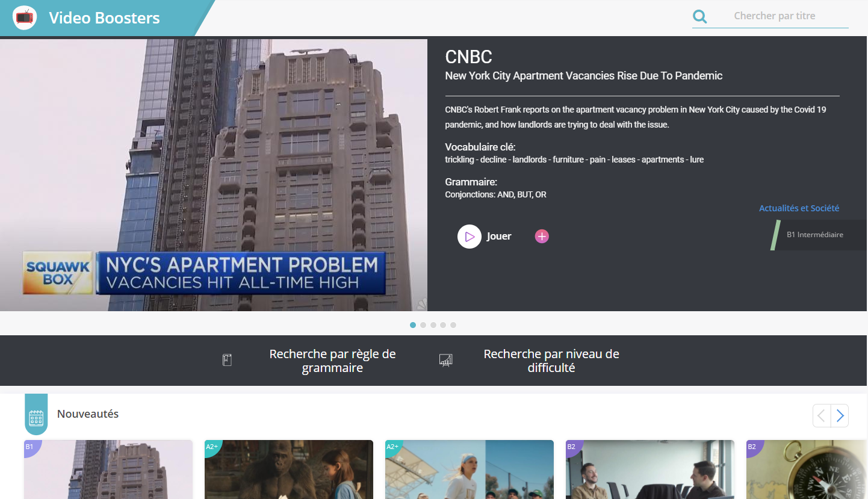Click Conjonctions: AND, BUT, OR text
Image resolution: width=868 pixels, height=499 pixels.
(495, 194)
